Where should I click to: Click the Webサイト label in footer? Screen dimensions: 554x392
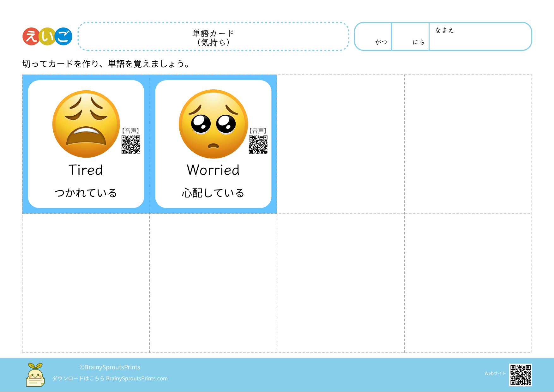click(x=495, y=373)
